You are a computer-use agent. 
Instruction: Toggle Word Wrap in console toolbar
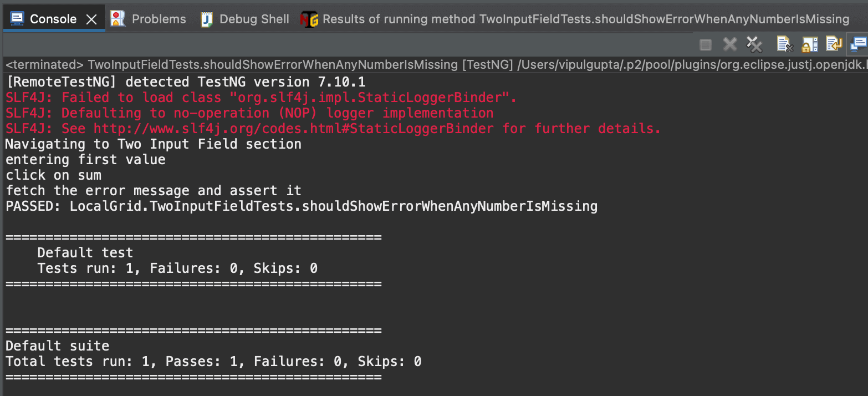[834, 44]
